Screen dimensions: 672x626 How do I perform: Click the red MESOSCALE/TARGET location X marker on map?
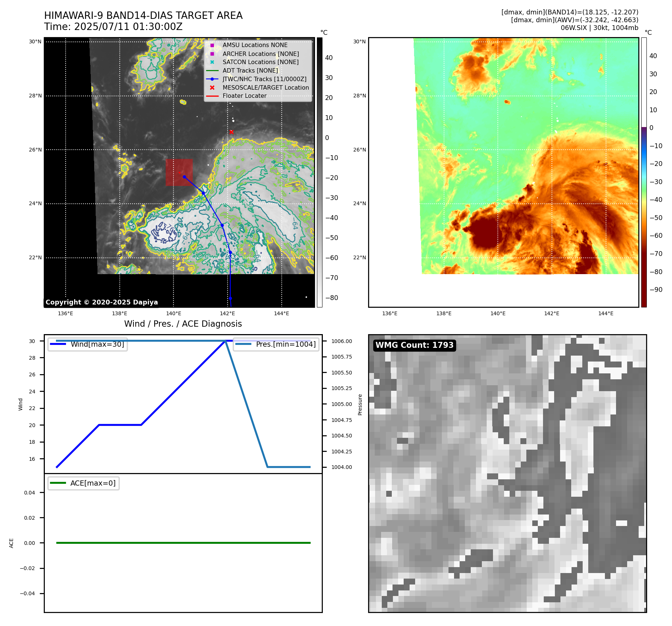tap(231, 132)
